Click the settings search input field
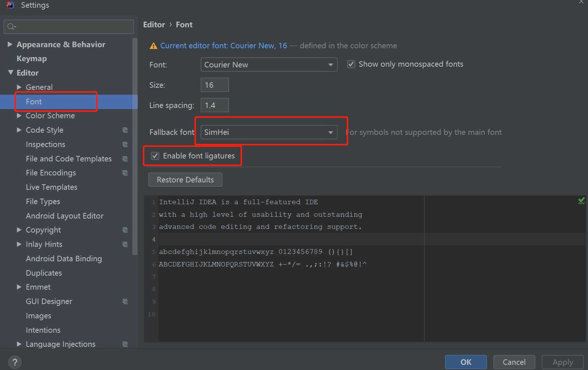The width and height of the screenshot is (588, 370). click(69, 27)
